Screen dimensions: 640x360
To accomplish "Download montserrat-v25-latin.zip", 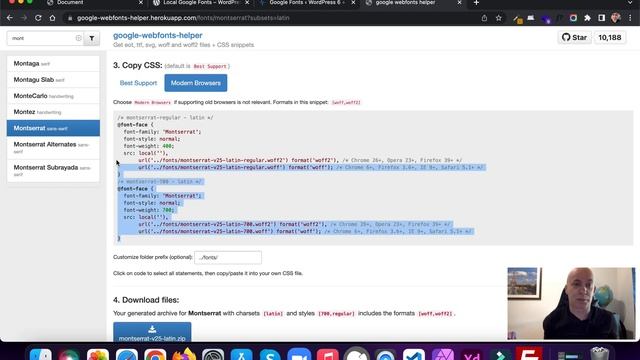I will coord(152,332).
